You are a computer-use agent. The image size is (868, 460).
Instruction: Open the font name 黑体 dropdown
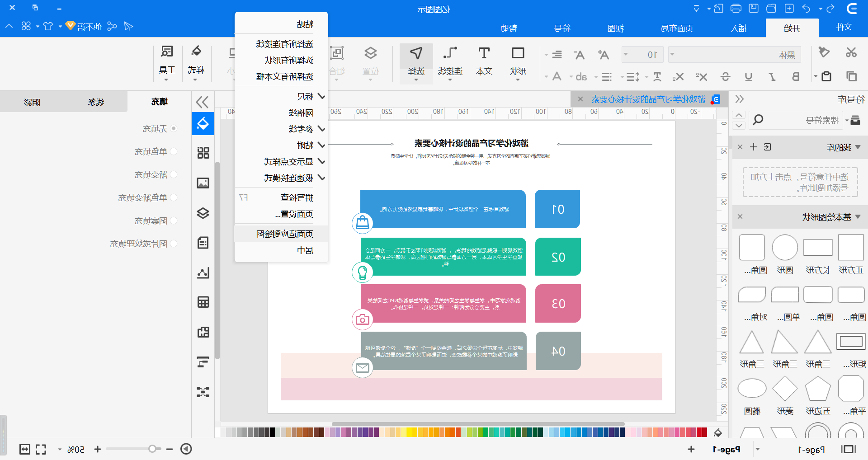coord(673,54)
